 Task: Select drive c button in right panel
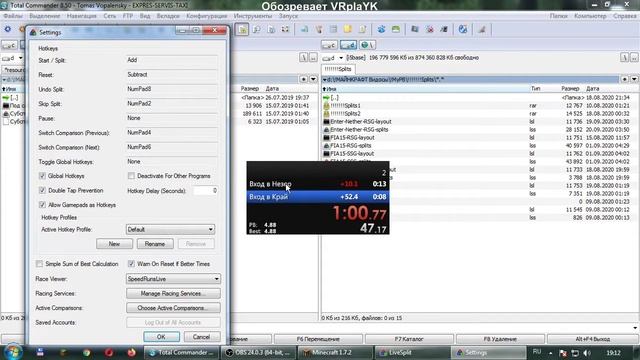pos(329,45)
